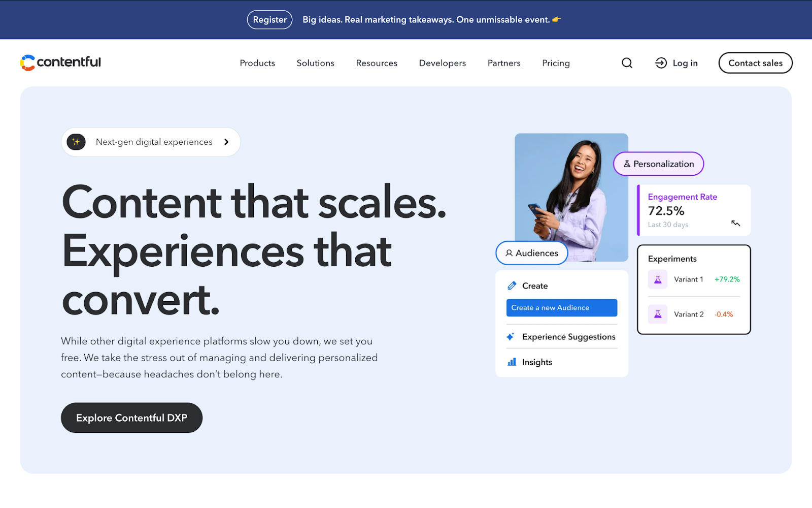This screenshot has height=508, width=812.
Task: Open the Next-gen digital experiences pill
Action: pos(151,142)
